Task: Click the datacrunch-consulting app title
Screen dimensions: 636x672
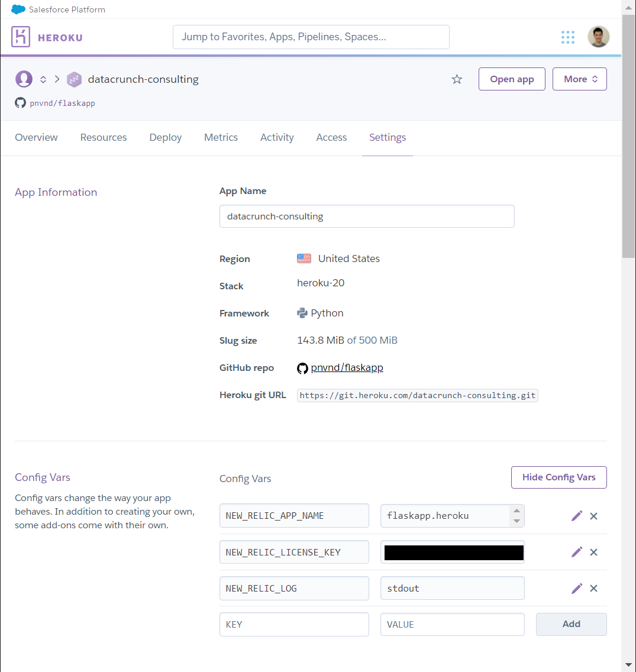Action: click(x=143, y=79)
